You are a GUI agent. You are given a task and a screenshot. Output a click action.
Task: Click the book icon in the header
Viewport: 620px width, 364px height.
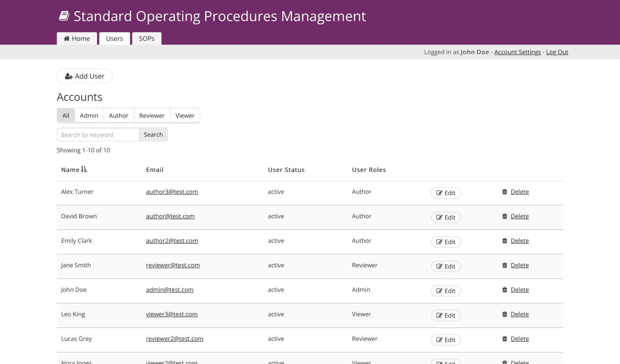64,15
